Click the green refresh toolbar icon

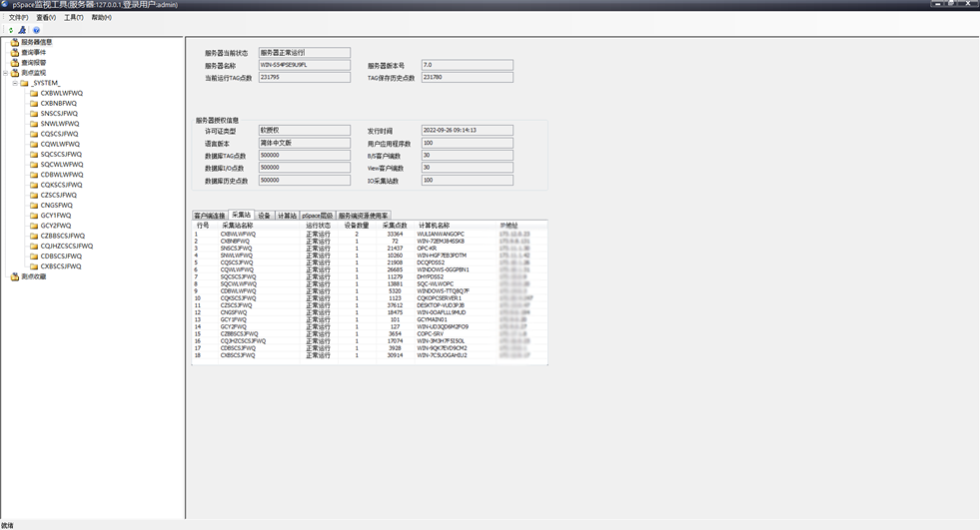click(11, 30)
